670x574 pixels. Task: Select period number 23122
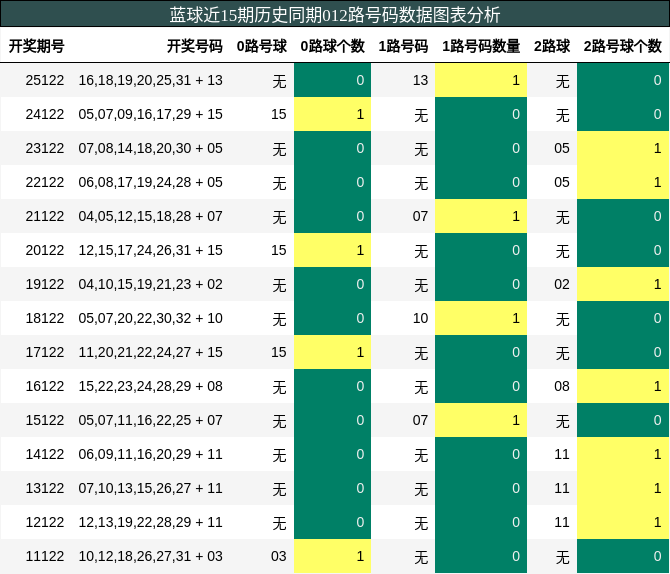point(45,148)
